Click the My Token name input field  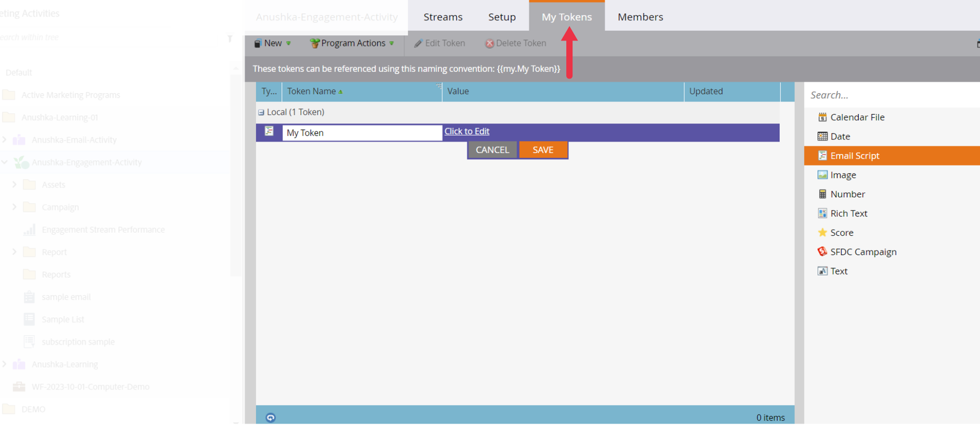[361, 133]
